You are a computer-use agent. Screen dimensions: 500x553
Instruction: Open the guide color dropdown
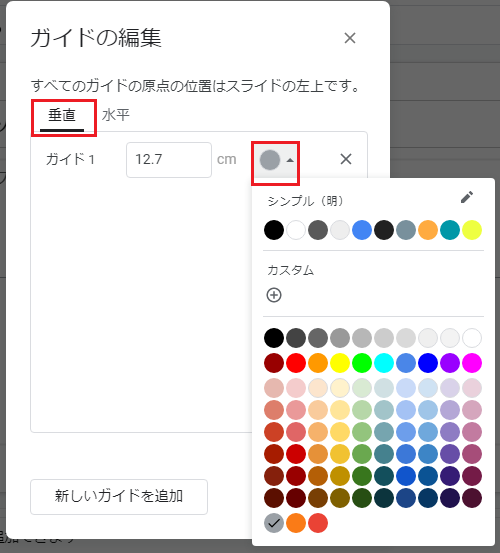coord(276,160)
